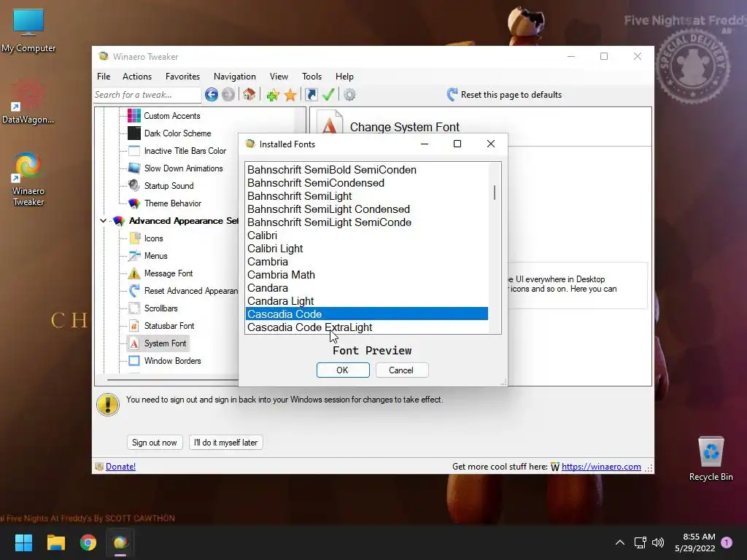Open the Actions menu

point(137,77)
